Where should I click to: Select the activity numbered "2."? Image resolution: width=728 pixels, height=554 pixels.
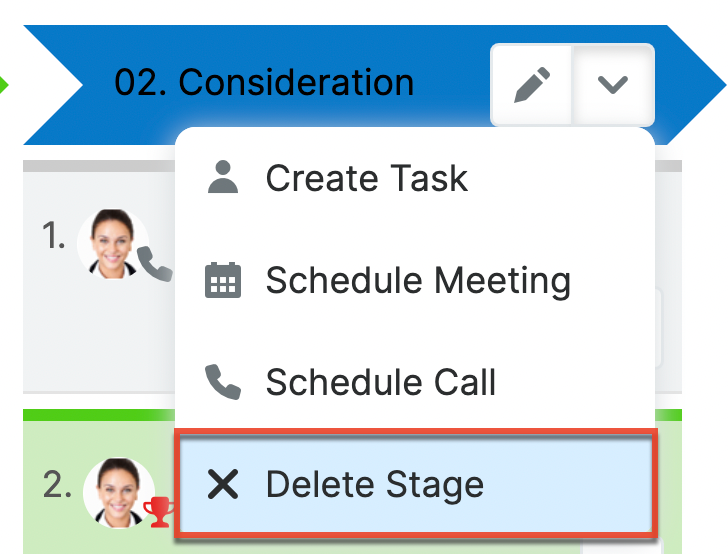(57, 487)
